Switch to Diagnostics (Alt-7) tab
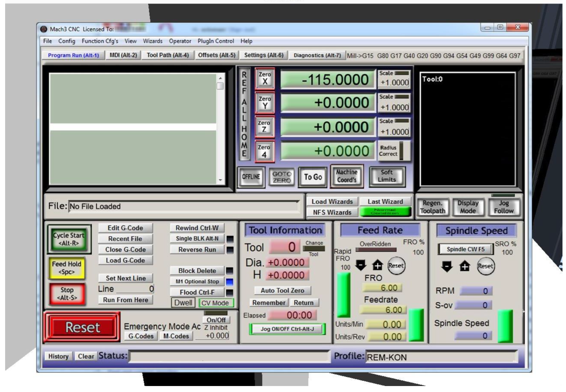Screen dimensions: 566x392 pyautogui.click(x=317, y=55)
